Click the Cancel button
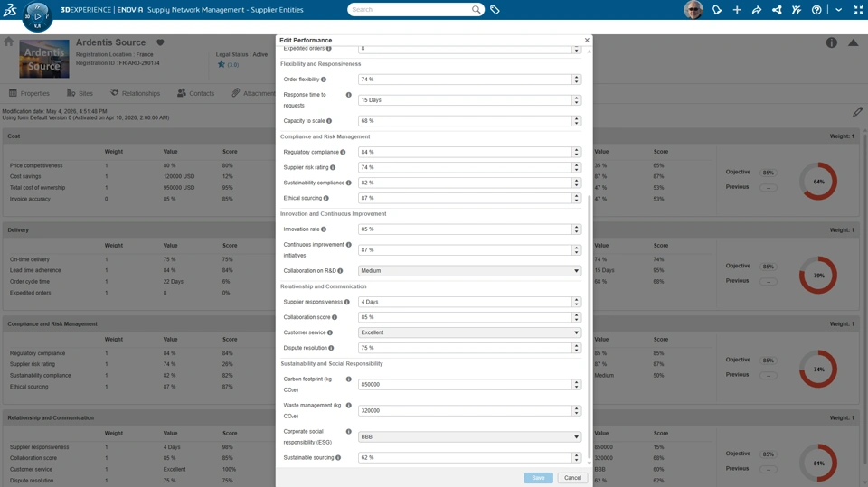The height and width of the screenshot is (487, 868). [572, 478]
